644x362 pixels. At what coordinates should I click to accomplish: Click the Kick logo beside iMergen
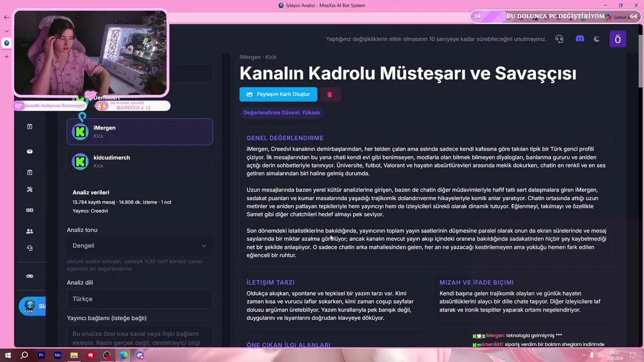80,132
